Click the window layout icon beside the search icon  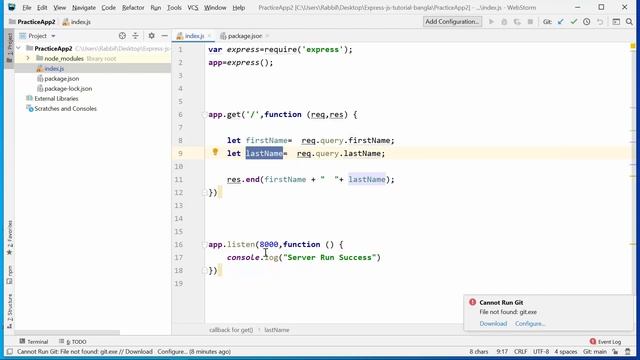[x=616, y=22]
